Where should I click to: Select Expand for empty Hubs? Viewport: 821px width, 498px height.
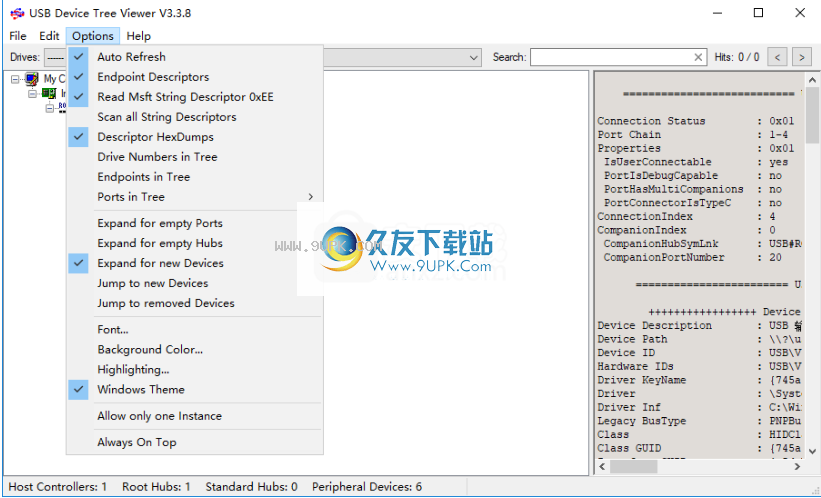coord(195,243)
